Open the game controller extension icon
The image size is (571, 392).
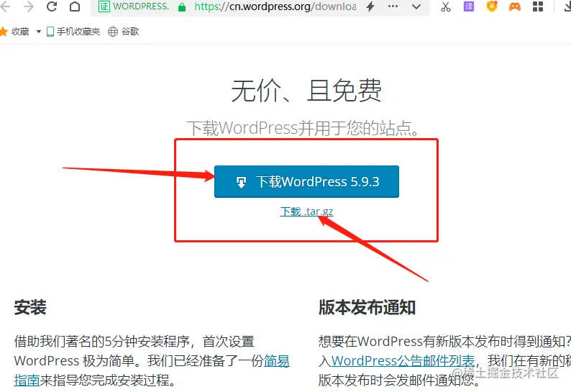pos(515,6)
